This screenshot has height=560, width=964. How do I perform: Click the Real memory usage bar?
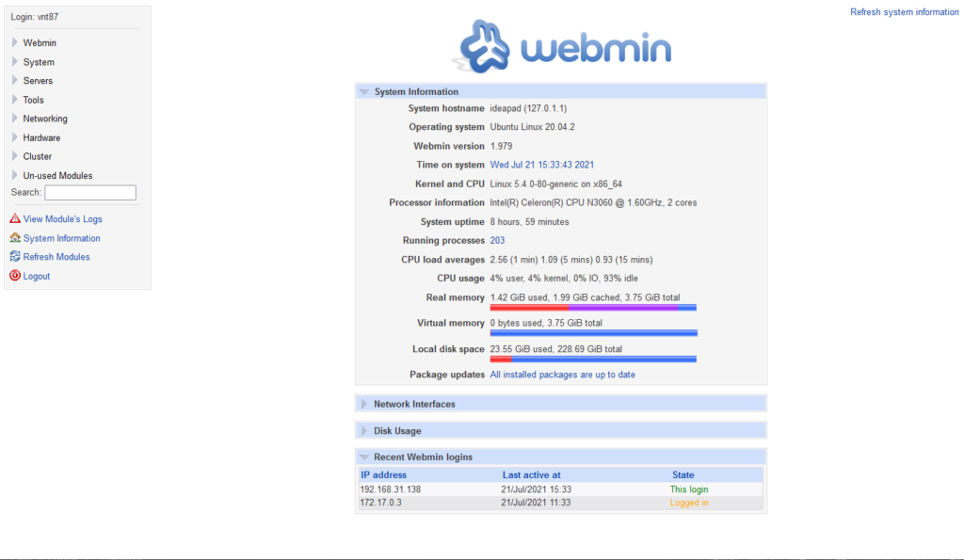(593, 308)
